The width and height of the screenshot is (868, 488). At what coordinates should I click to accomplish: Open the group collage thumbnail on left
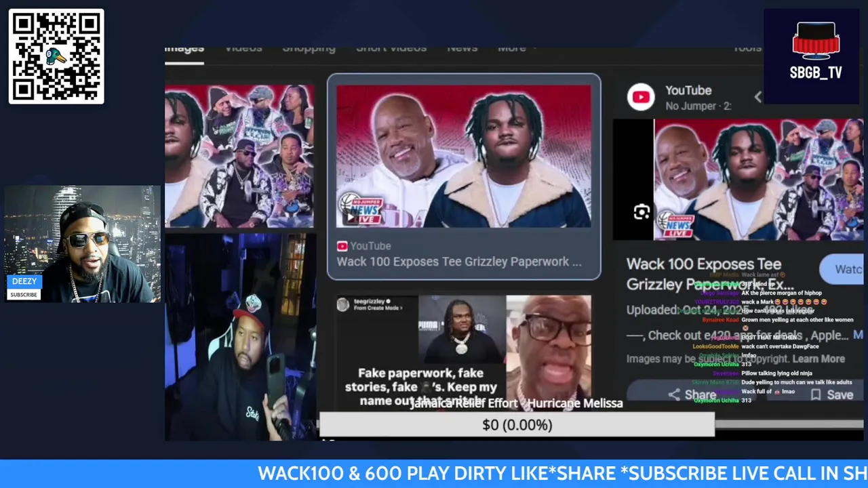pos(239,157)
